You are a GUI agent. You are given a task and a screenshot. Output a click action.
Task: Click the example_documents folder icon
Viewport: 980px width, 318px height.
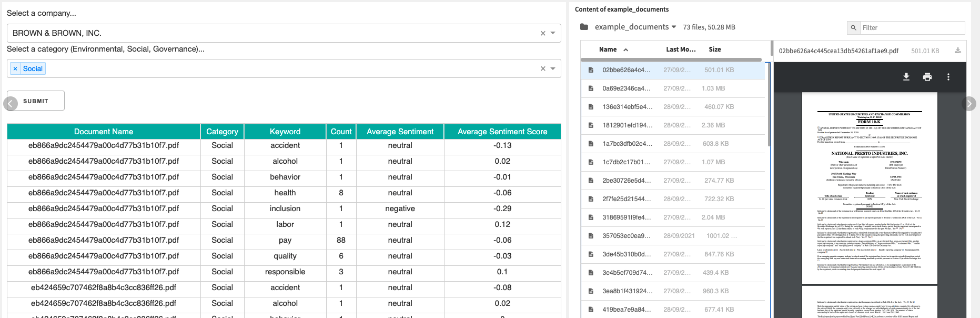[x=584, y=27]
